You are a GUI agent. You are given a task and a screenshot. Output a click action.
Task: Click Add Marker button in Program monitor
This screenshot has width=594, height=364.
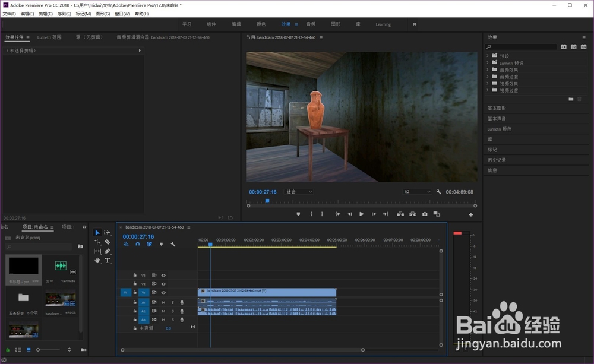pyautogui.click(x=298, y=214)
